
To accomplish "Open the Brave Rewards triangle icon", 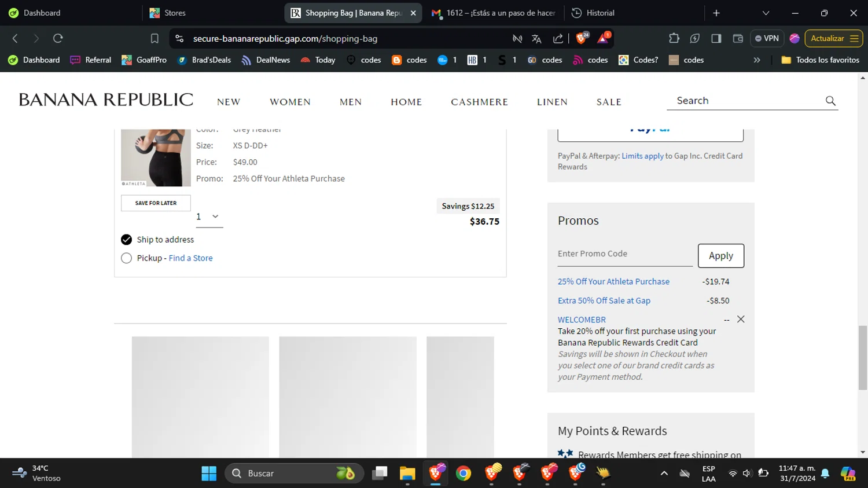I will 603,38.
